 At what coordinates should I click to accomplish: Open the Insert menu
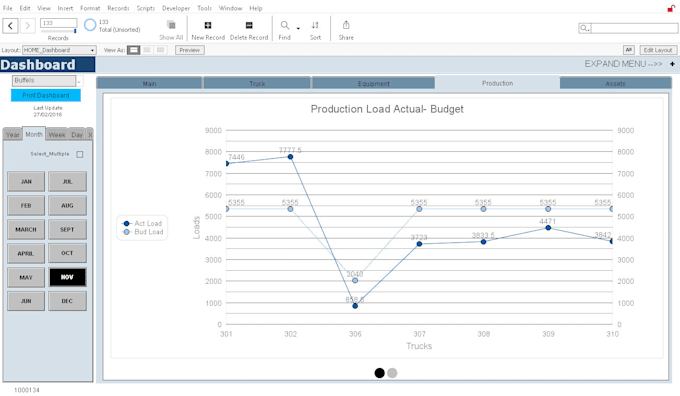(65, 8)
